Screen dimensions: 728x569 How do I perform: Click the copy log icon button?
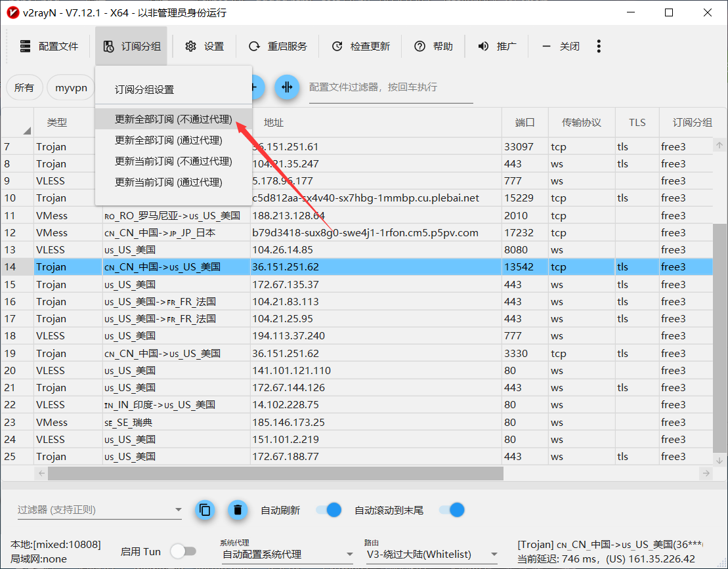205,510
